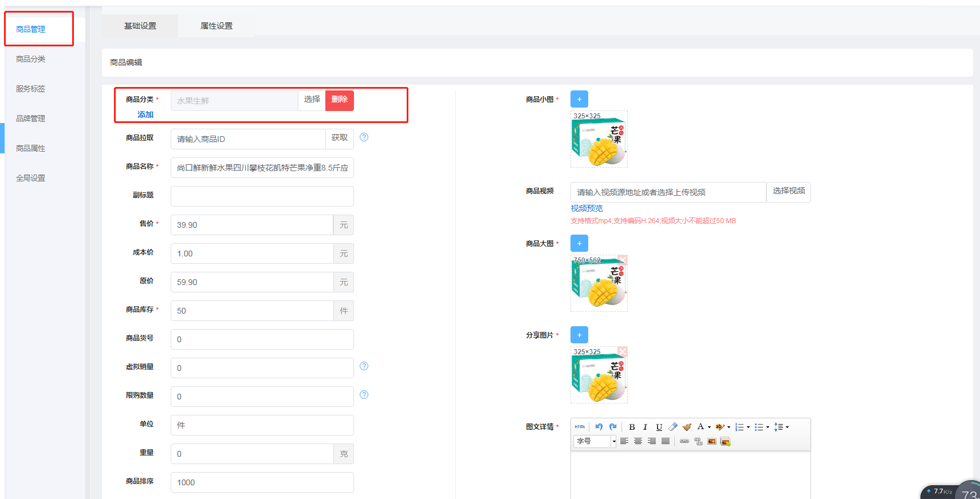Click the line spacing icon
Image resolution: width=980 pixels, height=499 pixels.
point(778,427)
